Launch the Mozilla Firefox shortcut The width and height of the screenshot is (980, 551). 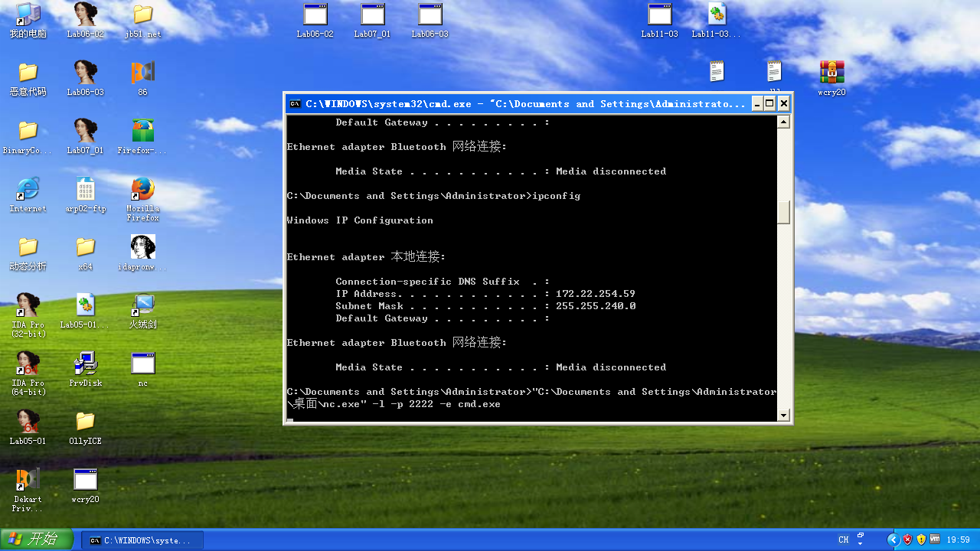tap(142, 200)
